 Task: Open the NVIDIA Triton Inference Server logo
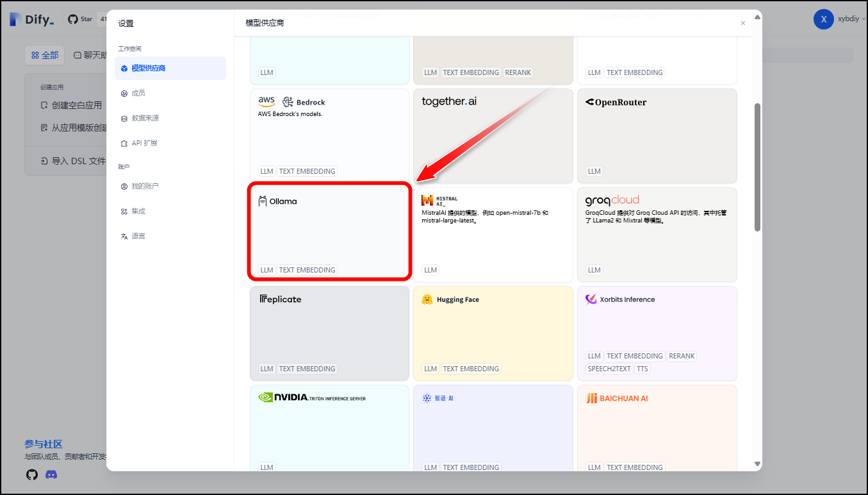312,398
